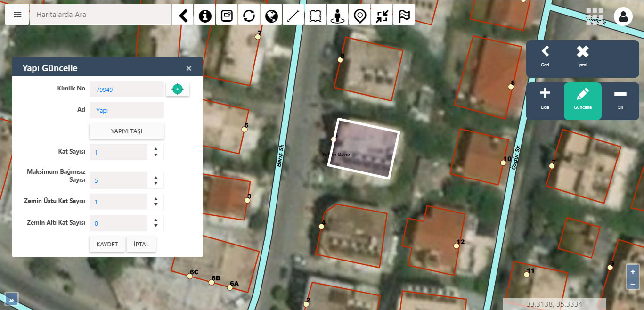Click the flag icon in toolbar

click(404, 15)
